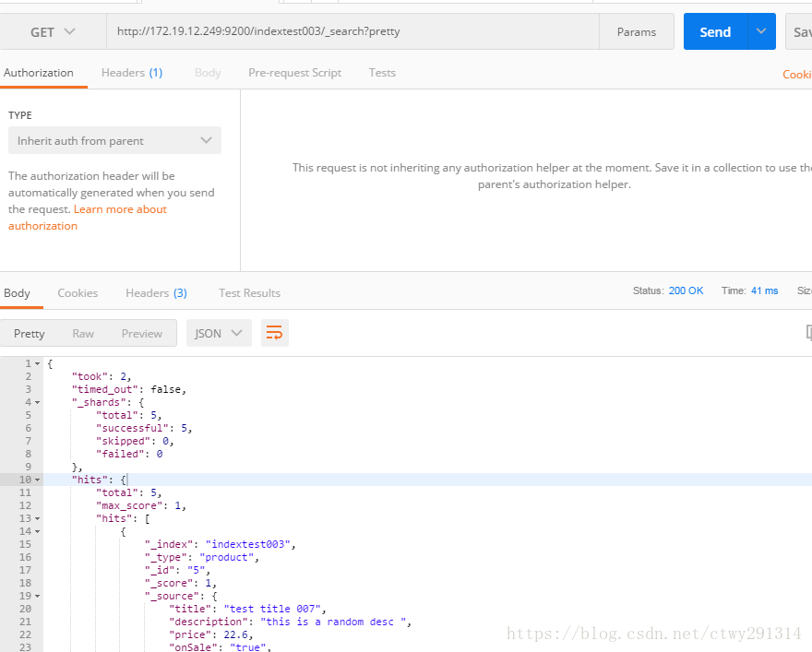Open the request Headers (1) tab
Screen dimensions: 812x652
[132, 73]
